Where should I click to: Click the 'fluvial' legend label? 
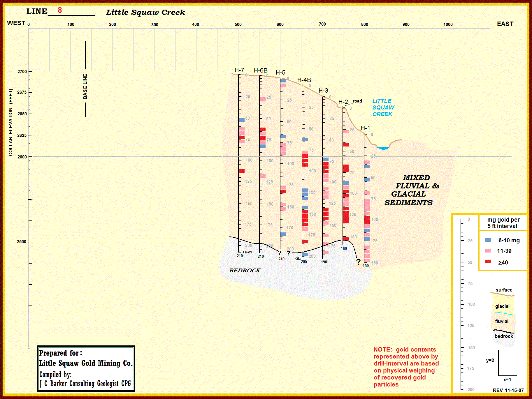502,322
